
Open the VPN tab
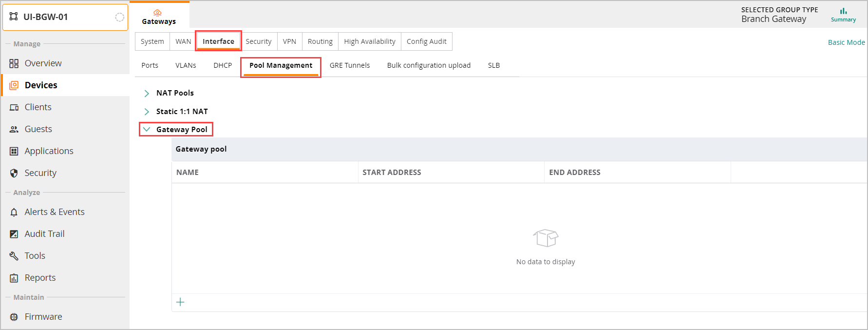coord(290,41)
